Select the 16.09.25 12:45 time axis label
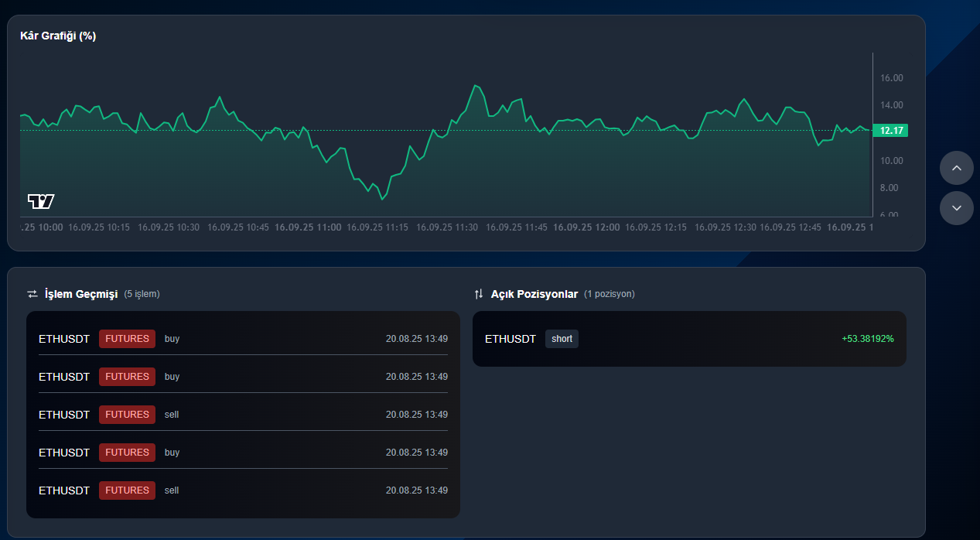980x540 pixels. point(790,227)
